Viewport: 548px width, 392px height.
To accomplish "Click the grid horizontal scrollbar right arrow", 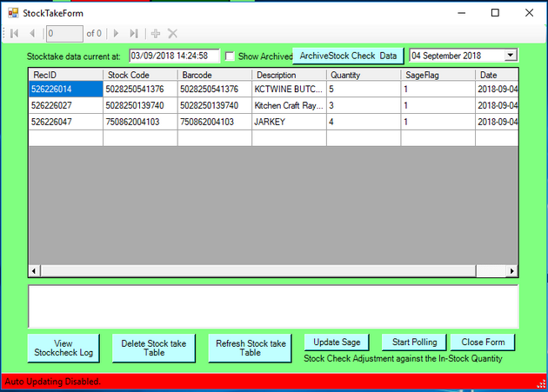I will [512, 271].
